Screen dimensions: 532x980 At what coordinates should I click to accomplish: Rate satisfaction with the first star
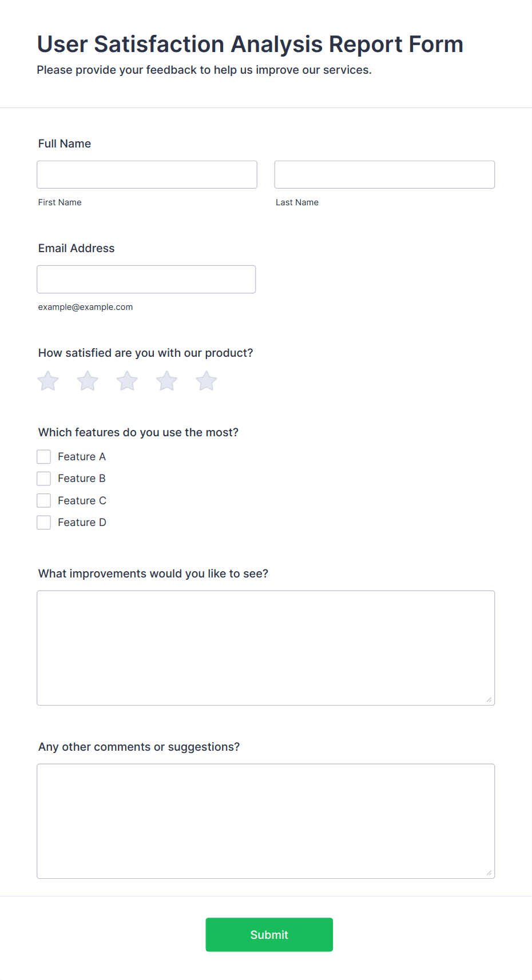coord(48,381)
